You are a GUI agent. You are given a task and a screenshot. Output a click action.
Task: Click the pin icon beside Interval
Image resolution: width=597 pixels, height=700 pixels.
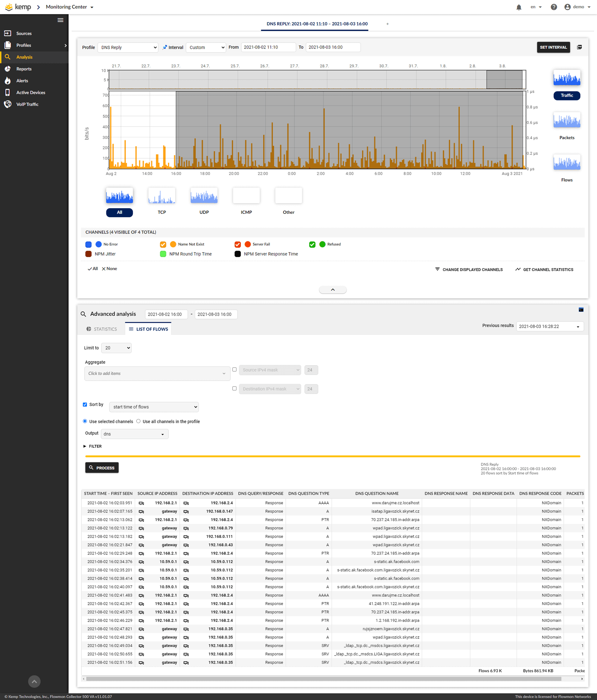(165, 47)
